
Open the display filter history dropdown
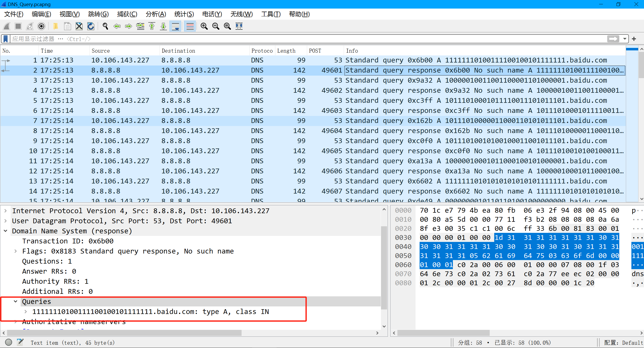[x=625, y=39]
